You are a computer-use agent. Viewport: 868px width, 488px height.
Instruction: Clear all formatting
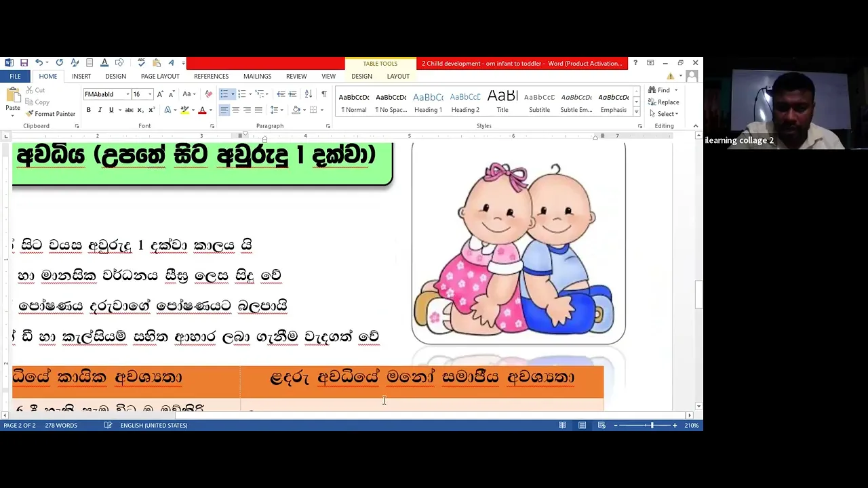pyautogui.click(x=208, y=94)
